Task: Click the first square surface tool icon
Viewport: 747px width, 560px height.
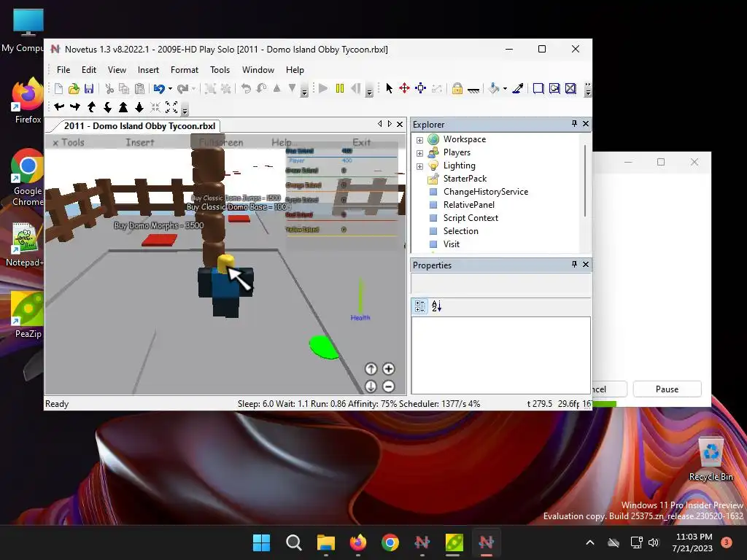Action: pos(538,88)
